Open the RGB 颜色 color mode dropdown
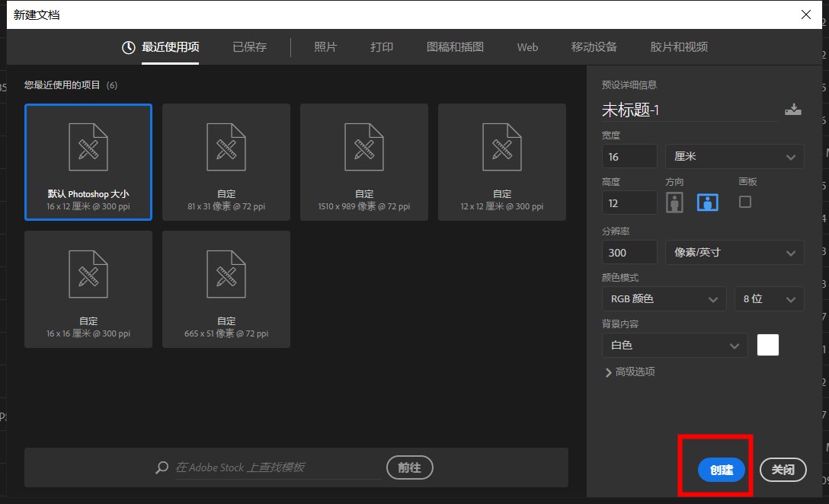Image resolution: width=829 pixels, height=504 pixels. (x=663, y=299)
